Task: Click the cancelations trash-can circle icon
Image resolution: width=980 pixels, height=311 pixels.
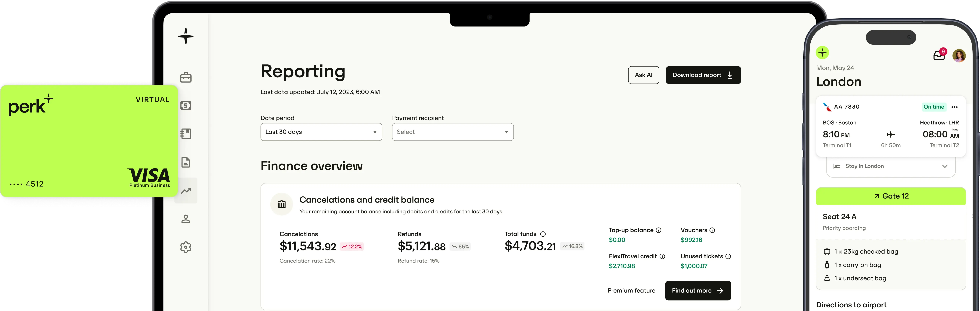Action: point(282,204)
